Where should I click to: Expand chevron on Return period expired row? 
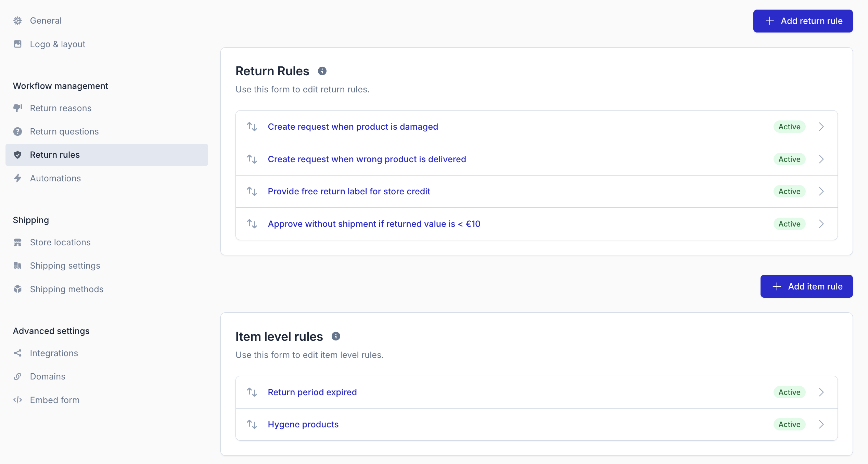tap(821, 392)
